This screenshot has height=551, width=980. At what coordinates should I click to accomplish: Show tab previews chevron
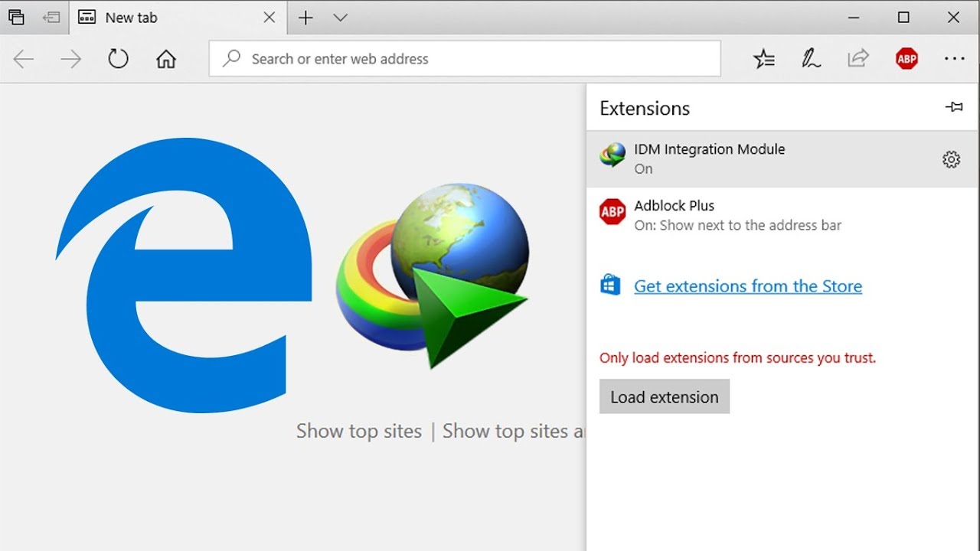click(341, 18)
